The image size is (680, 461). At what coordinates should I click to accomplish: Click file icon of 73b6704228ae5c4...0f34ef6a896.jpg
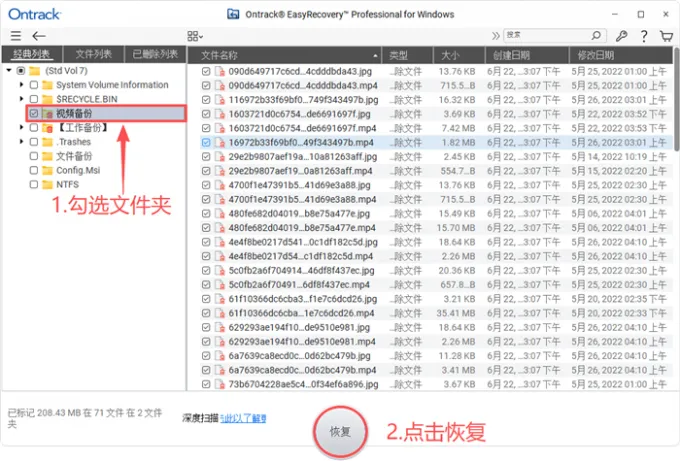point(220,384)
